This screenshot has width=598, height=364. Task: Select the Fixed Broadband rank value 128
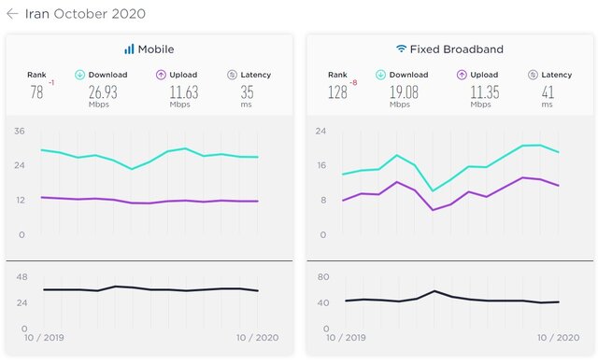pyautogui.click(x=337, y=92)
